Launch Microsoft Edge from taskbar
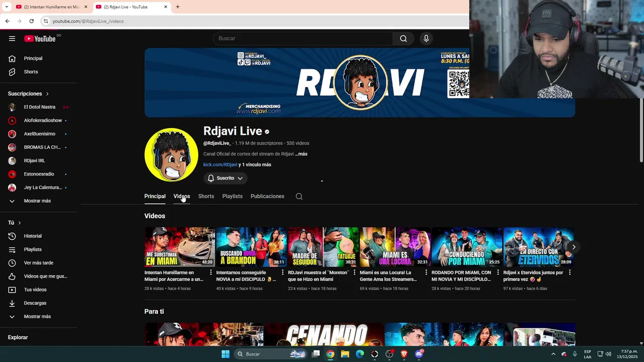The height and width of the screenshot is (362, 644). (x=360, y=354)
